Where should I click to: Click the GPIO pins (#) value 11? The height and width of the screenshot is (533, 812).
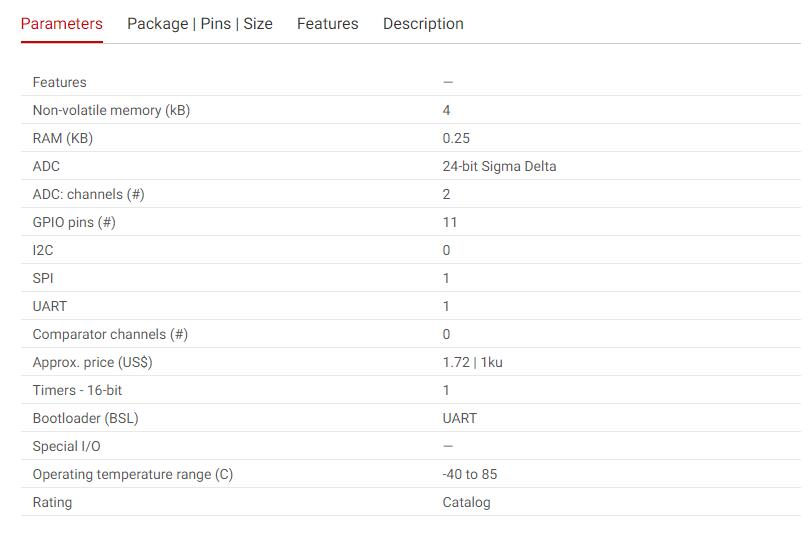tap(450, 222)
